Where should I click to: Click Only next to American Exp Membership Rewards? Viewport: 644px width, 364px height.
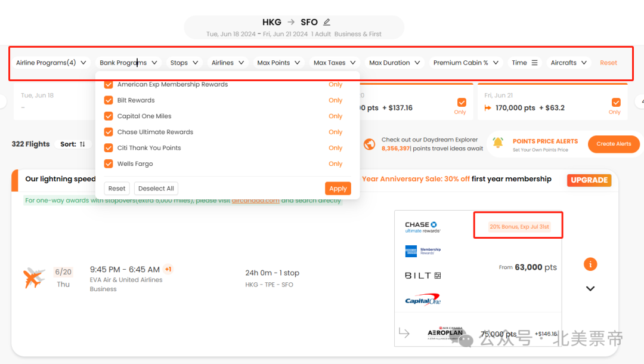point(335,84)
